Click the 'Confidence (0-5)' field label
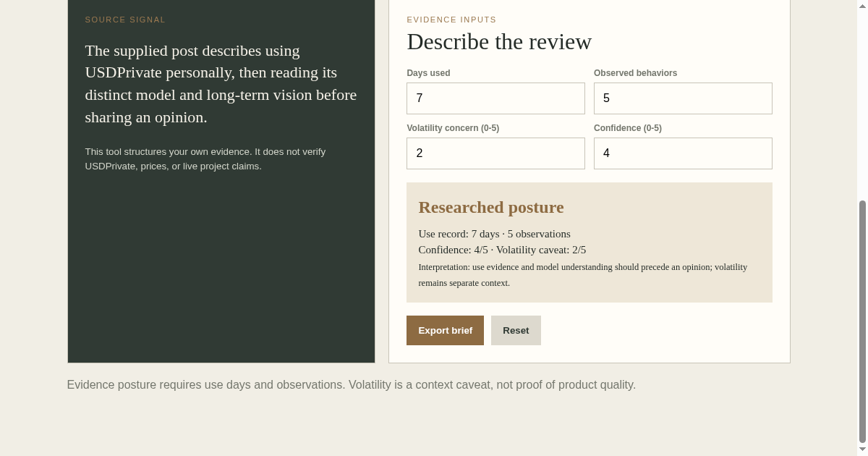The image size is (868, 456). pos(628,128)
